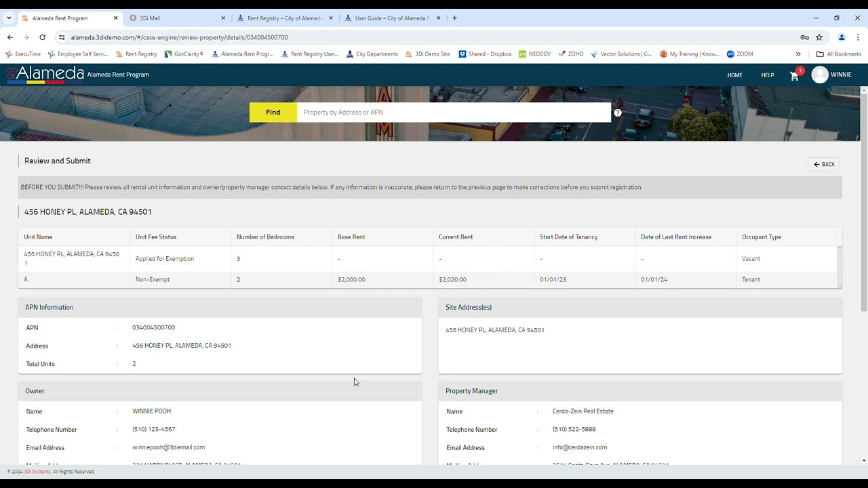Viewport: 868px width, 488px height.
Task: Open a new browser tab
Action: (x=454, y=18)
